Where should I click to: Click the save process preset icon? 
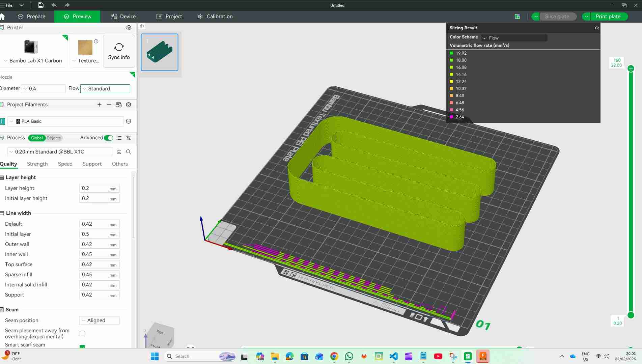point(119,152)
